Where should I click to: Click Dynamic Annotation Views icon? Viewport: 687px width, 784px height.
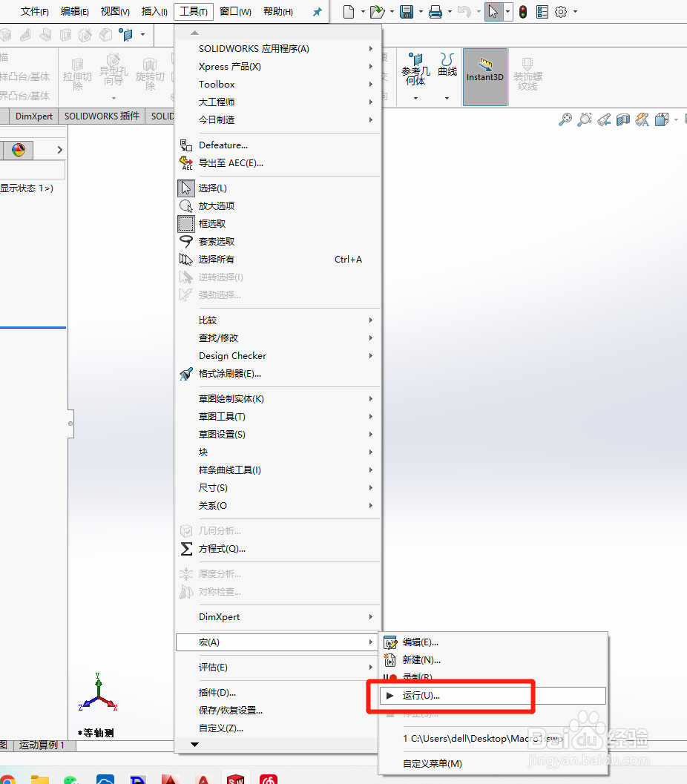point(642,119)
